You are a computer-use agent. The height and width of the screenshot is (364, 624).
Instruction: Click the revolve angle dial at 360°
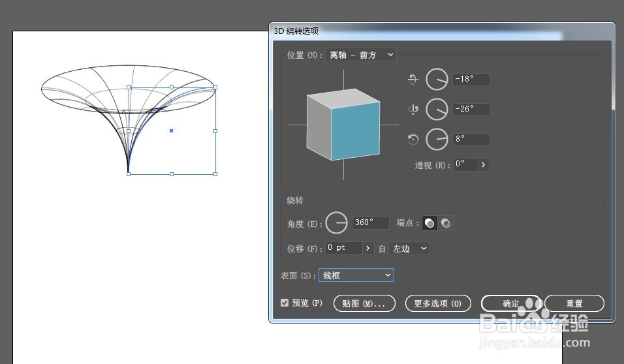[337, 222]
